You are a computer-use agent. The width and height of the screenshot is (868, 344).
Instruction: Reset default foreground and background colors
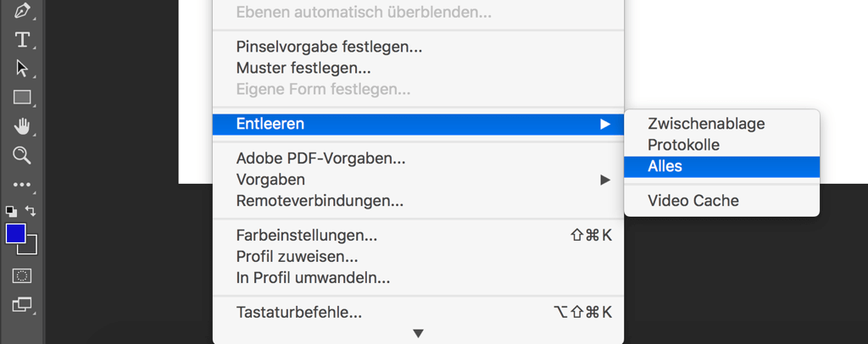11,211
